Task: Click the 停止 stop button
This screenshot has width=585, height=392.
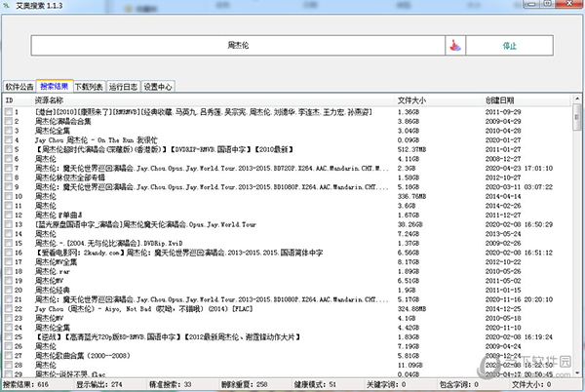Action: click(x=509, y=46)
